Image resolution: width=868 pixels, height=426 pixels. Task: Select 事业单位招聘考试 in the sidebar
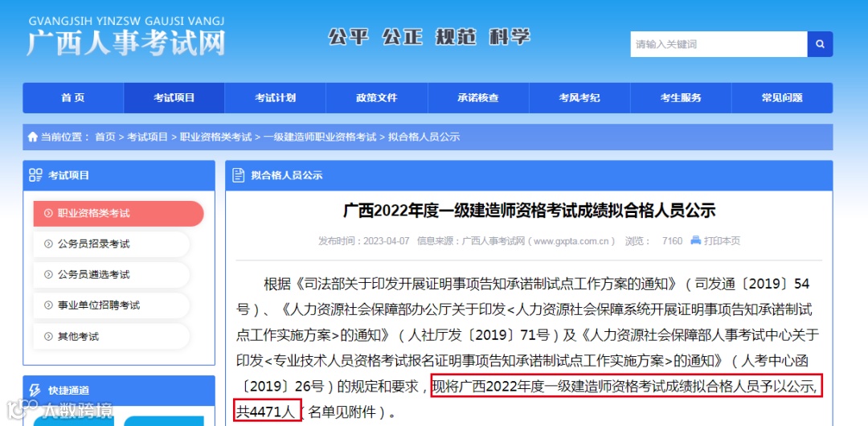(x=111, y=305)
